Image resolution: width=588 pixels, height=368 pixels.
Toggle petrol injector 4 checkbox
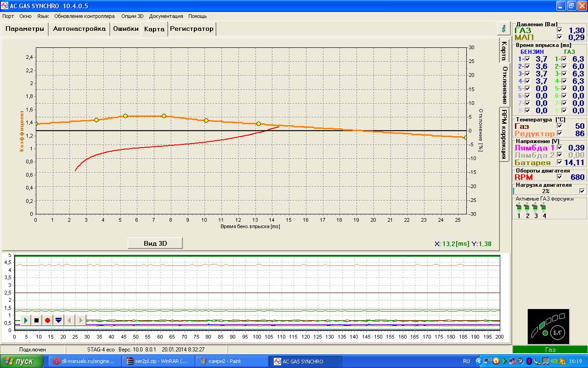527,81
